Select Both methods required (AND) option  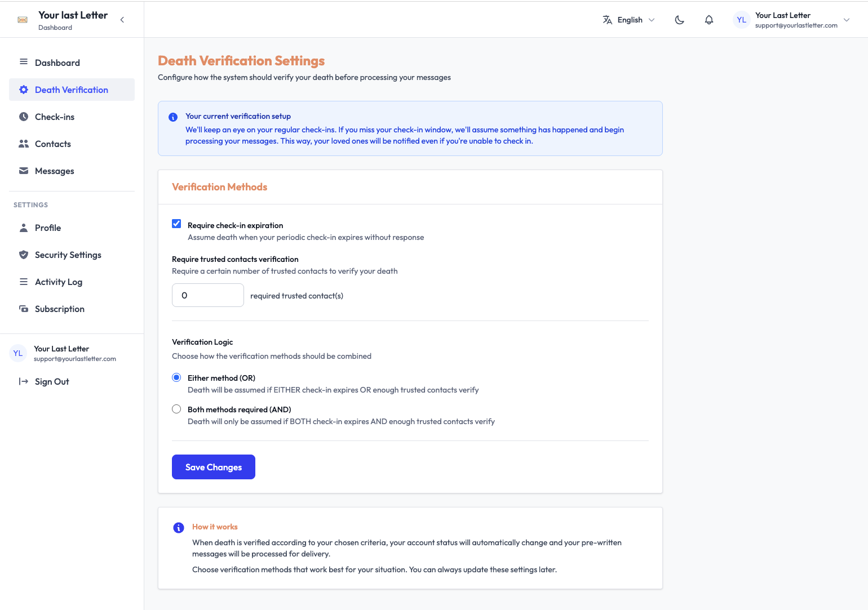pos(176,409)
